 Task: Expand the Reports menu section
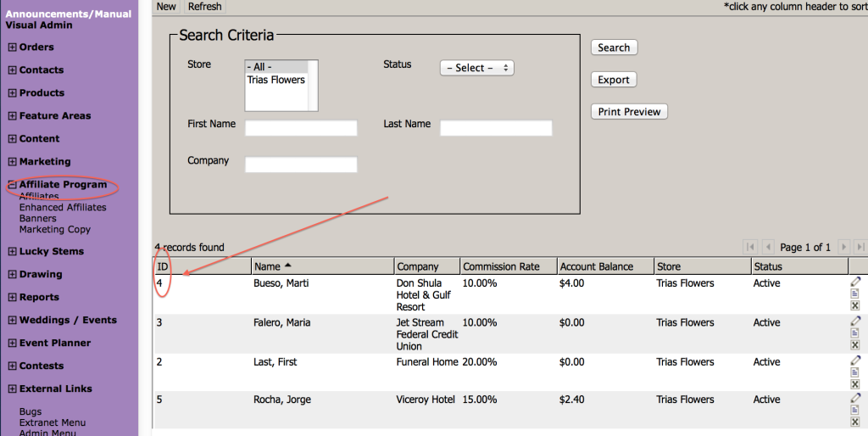pyautogui.click(x=12, y=297)
